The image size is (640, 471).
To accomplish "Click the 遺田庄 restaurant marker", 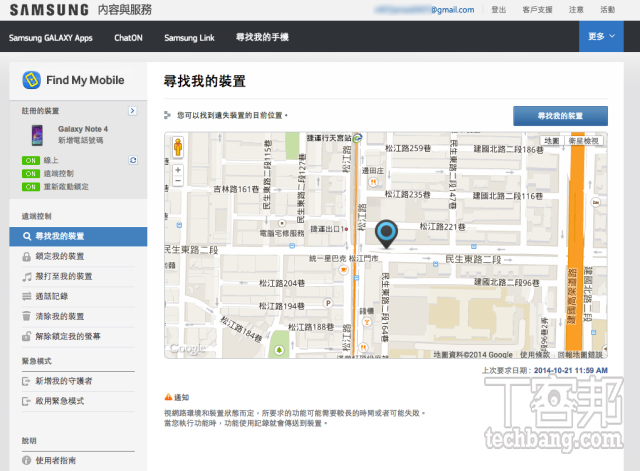I will point(373,182).
